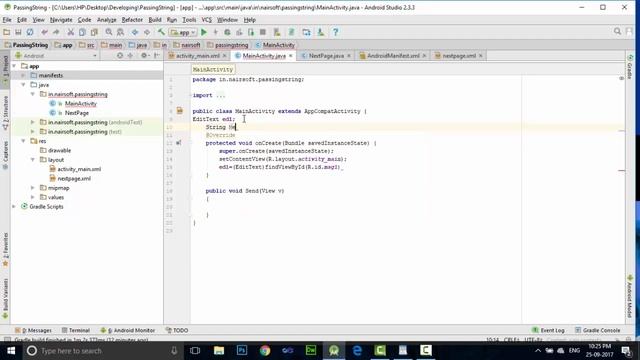Click the Windows taskbar search box
The width and height of the screenshot is (640, 360).
(102, 351)
